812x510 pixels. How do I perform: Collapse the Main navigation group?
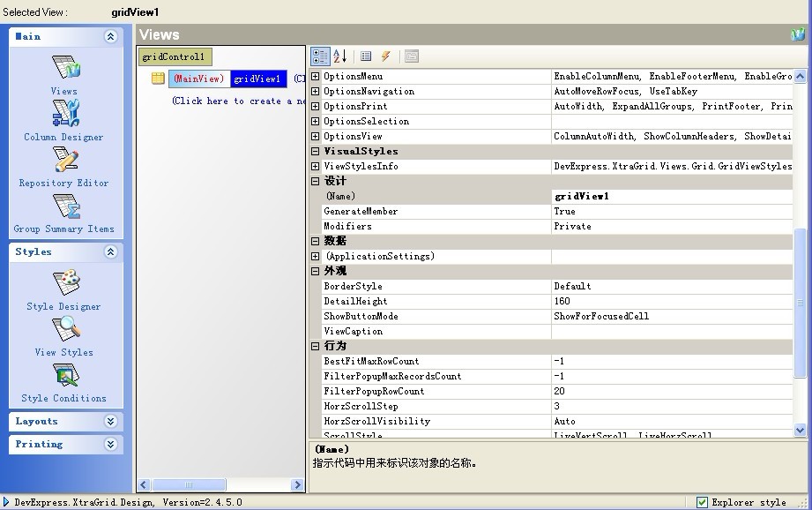[110, 36]
